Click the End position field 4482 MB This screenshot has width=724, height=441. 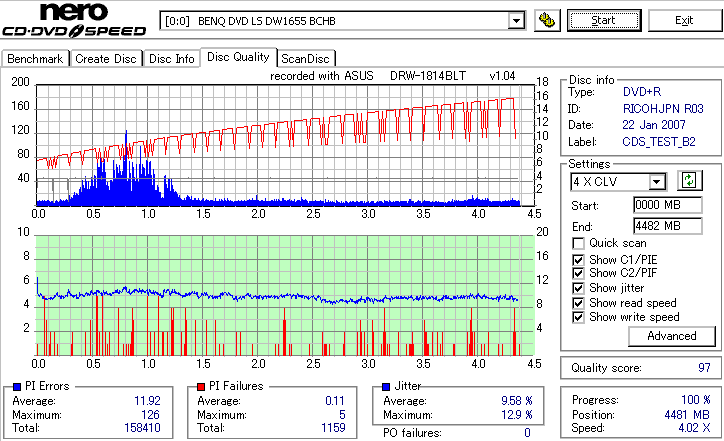[x=668, y=225]
